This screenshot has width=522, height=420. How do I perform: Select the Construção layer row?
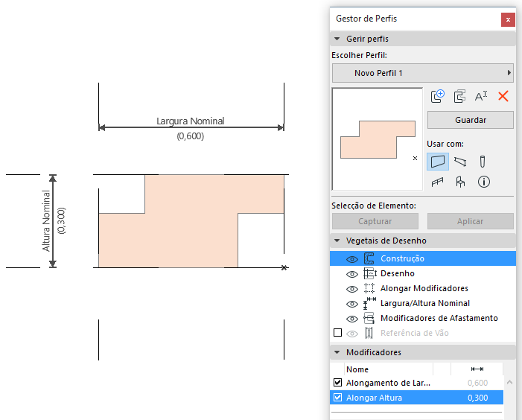point(423,258)
